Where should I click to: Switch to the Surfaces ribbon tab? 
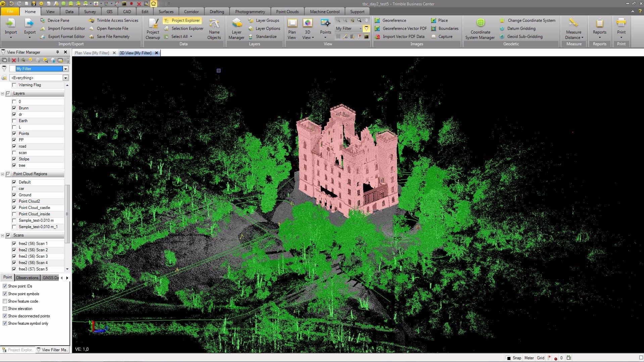point(166,11)
